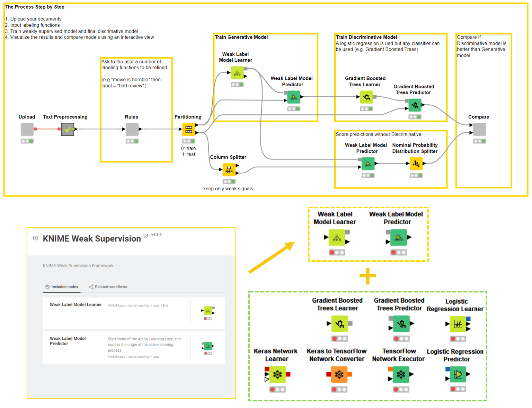Click the shield badge next to KNIME Weak Supervision
Screen dimensions: 532x408
[x=146, y=236]
